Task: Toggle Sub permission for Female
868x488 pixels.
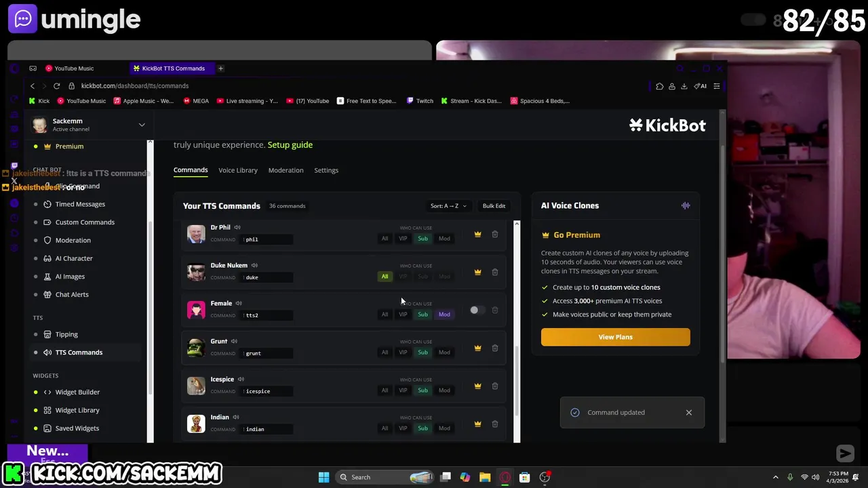Action: 422,314
